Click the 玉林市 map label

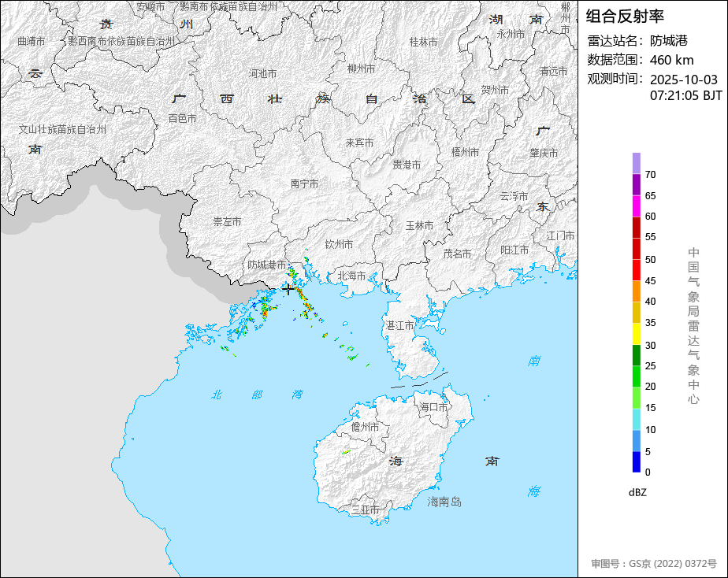pos(419,225)
